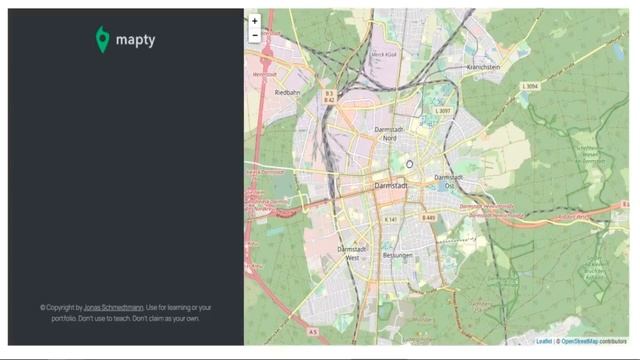The height and width of the screenshot is (360, 640).
Task: Zoom in using the map plus button
Action: click(255, 21)
